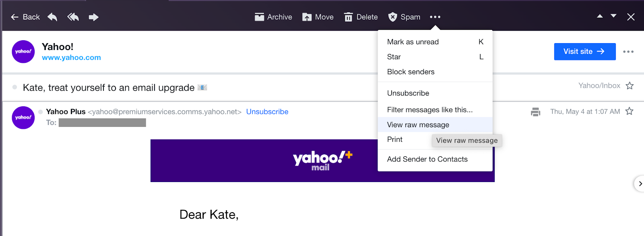Click the Unsubscribe link by sender address

coord(267,112)
